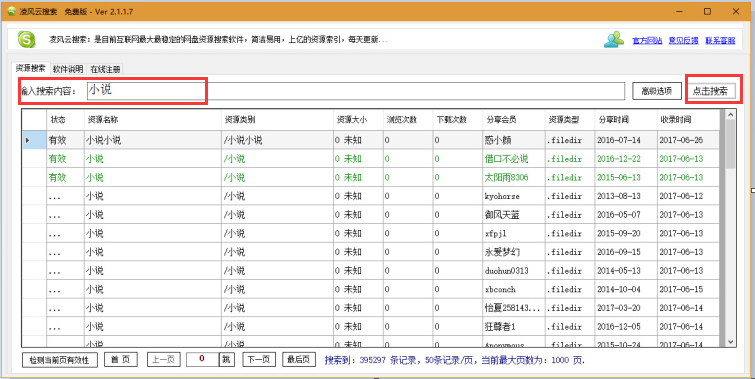Click the user contacts icon beside 官方网站
Viewport: 755px width, 379px height.
tap(614, 39)
